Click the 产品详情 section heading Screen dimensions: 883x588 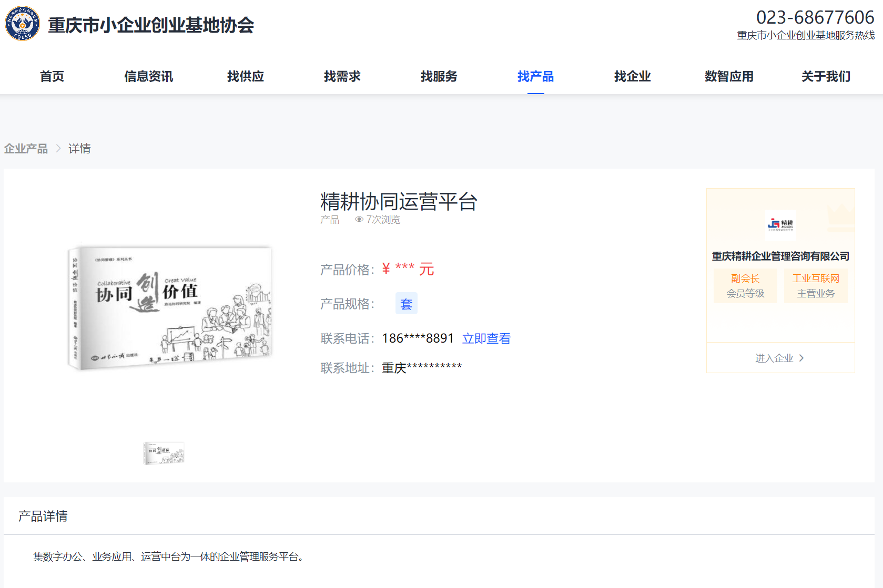coord(43,516)
